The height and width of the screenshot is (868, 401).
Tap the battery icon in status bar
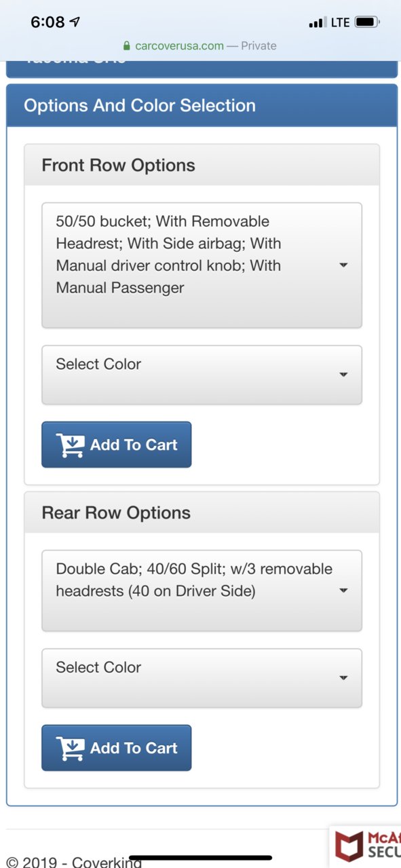(x=366, y=22)
